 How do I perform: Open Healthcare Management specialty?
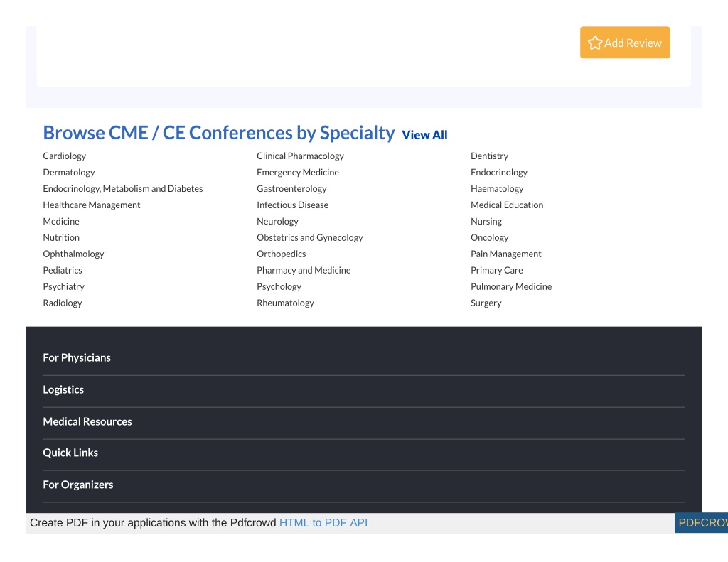point(92,205)
